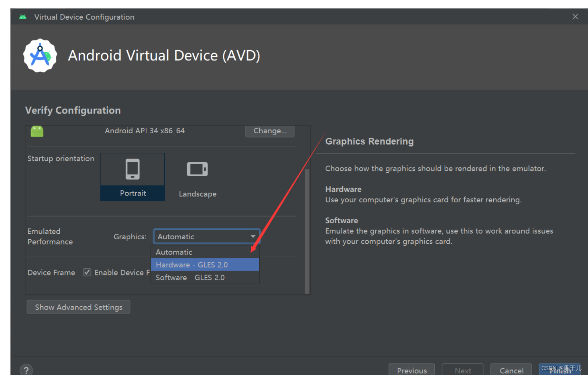Image resolution: width=588 pixels, height=375 pixels.
Task: Choose Hardware - GLES 2.0 option
Action: [205, 265]
